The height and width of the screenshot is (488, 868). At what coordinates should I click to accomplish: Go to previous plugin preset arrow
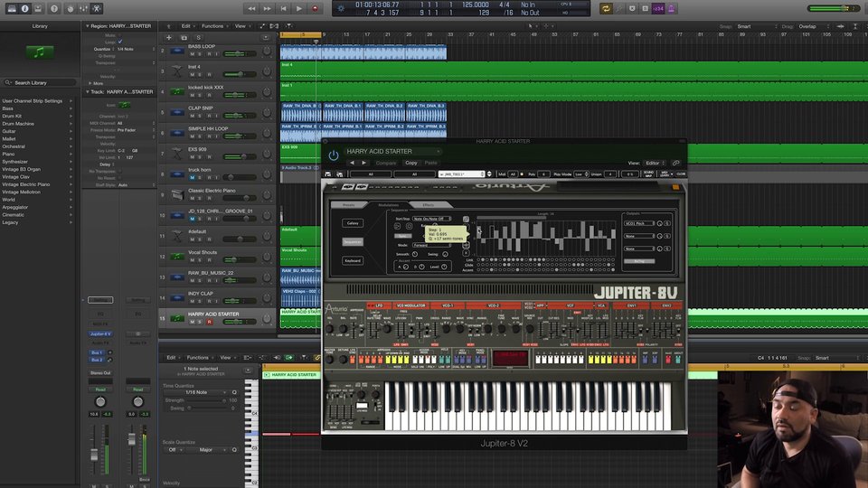pos(352,163)
